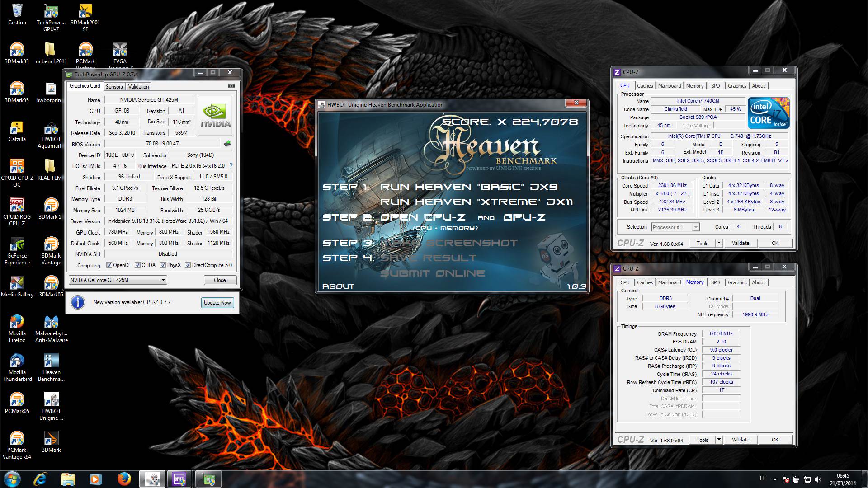868x488 pixels.
Task: Open Firefox from taskbar
Action: tap(123, 479)
